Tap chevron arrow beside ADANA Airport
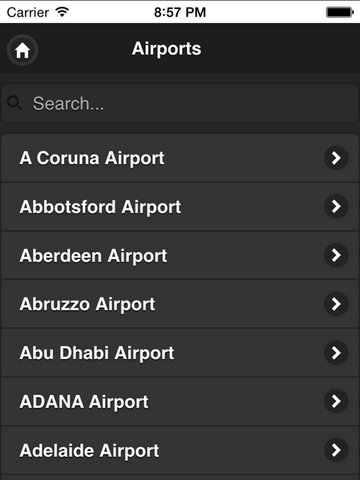This screenshot has height=480, width=360. (336, 401)
